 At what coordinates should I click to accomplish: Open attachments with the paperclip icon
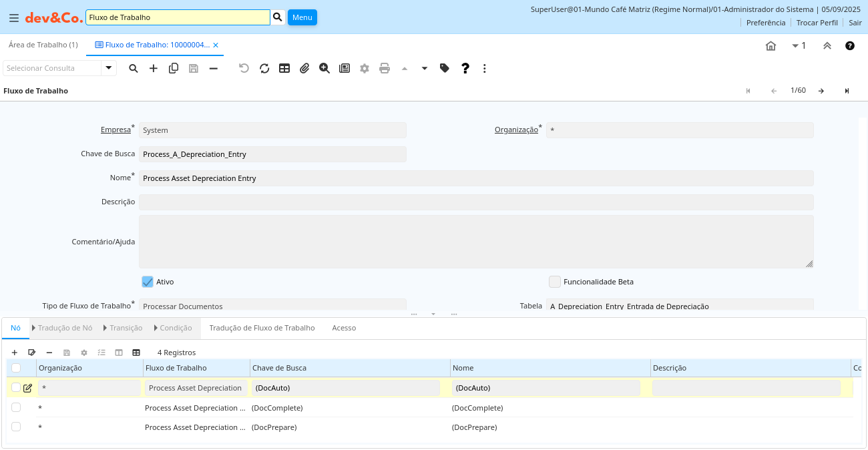click(304, 68)
